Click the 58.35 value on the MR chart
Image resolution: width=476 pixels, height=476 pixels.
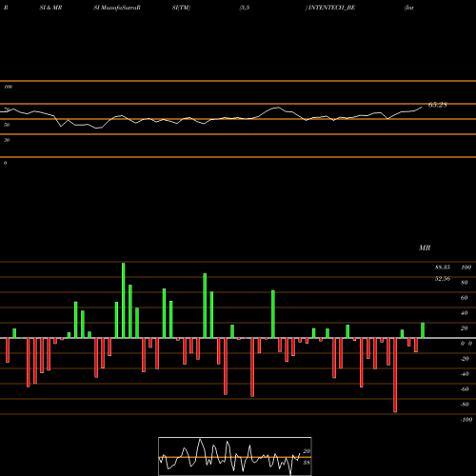point(443,268)
